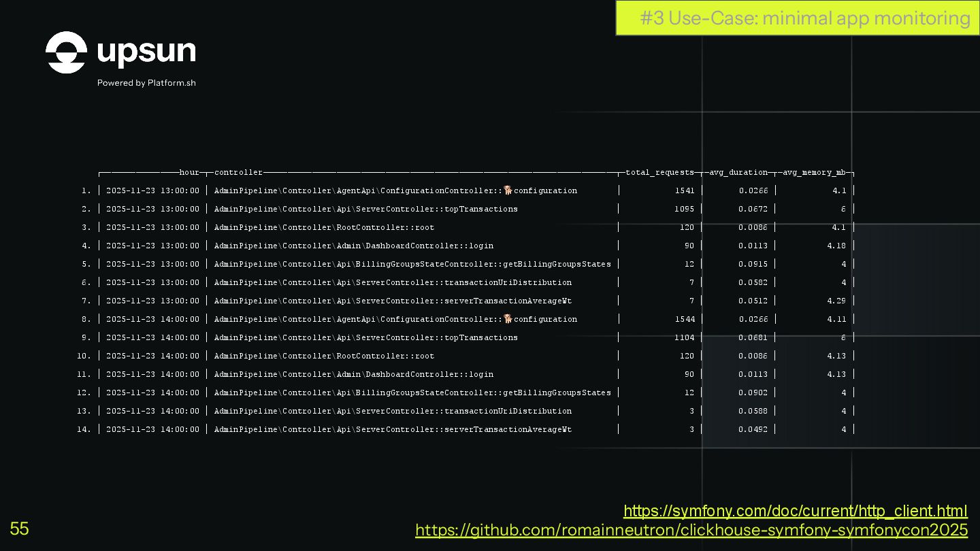Click total requests value 1104
The height and width of the screenshot is (551, 980).
coord(685,337)
